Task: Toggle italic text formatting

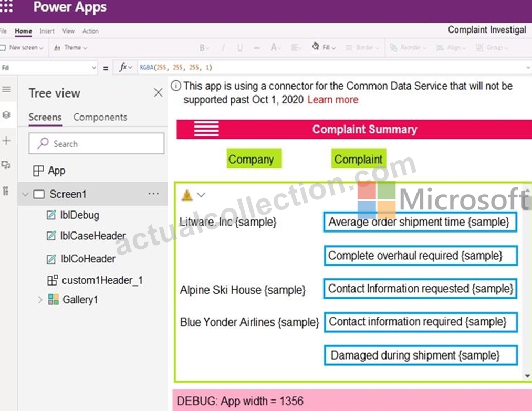Action: click(x=223, y=48)
